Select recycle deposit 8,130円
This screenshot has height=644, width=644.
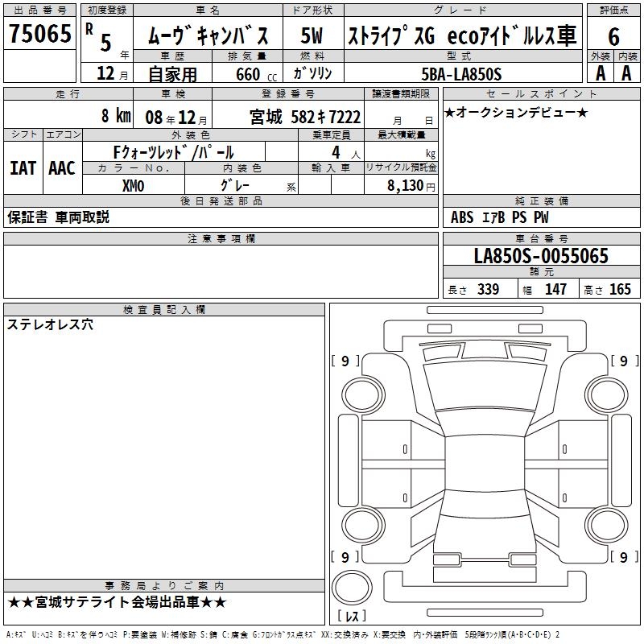point(411,186)
